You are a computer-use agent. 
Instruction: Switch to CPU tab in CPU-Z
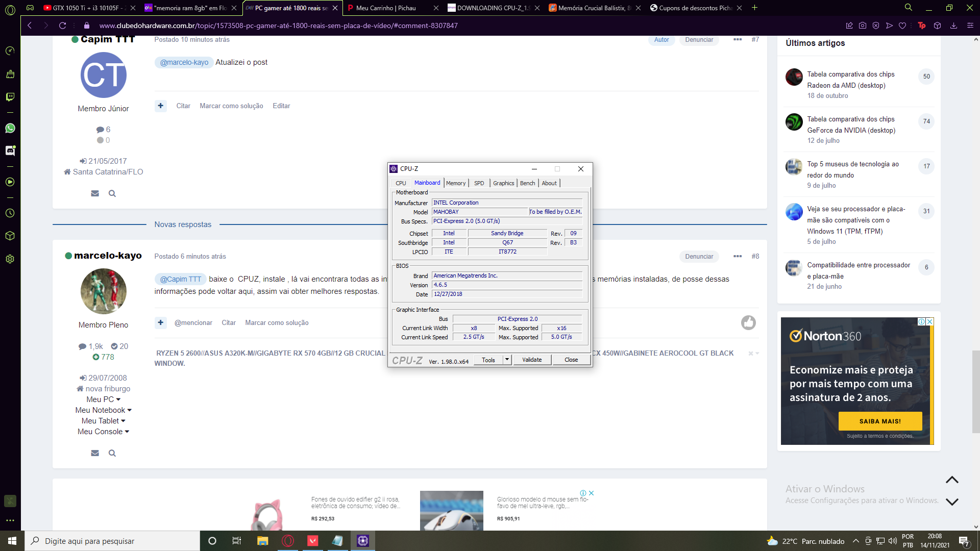click(x=401, y=183)
